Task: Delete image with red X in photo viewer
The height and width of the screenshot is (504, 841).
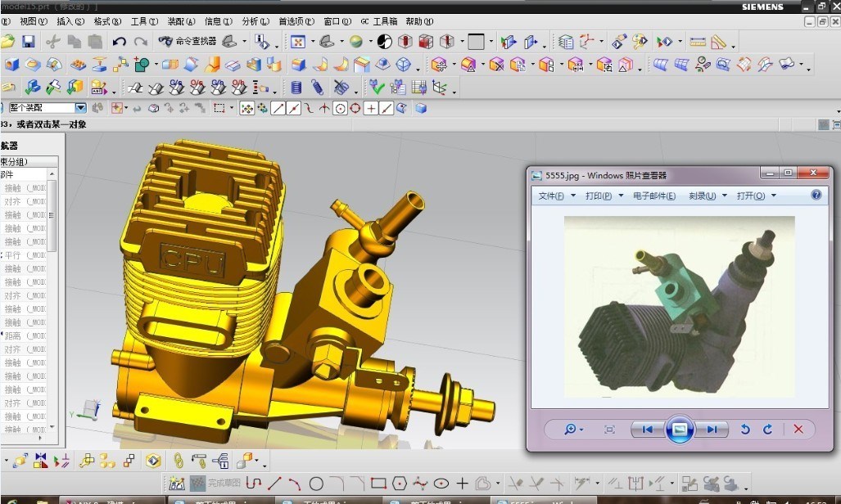Action: pyautogui.click(x=798, y=429)
